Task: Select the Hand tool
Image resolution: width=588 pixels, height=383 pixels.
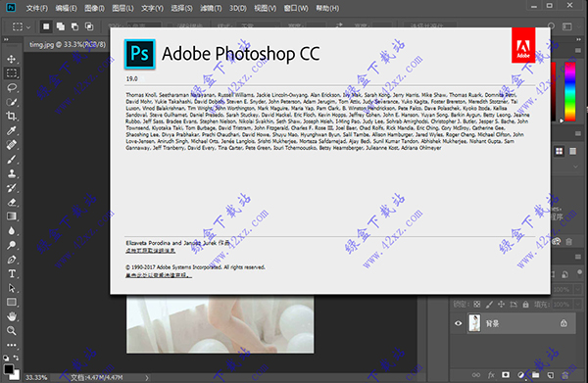Action: tap(12, 316)
